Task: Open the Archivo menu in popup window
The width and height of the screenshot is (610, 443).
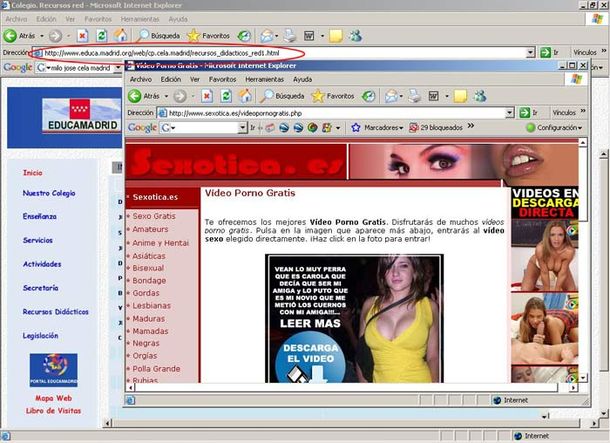Action: pyautogui.click(x=140, y=79)
